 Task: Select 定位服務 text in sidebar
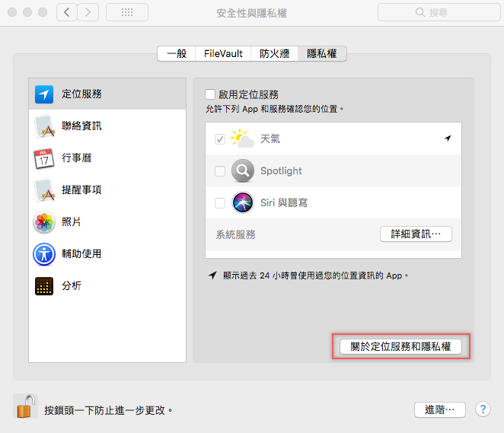pos(81,94)
